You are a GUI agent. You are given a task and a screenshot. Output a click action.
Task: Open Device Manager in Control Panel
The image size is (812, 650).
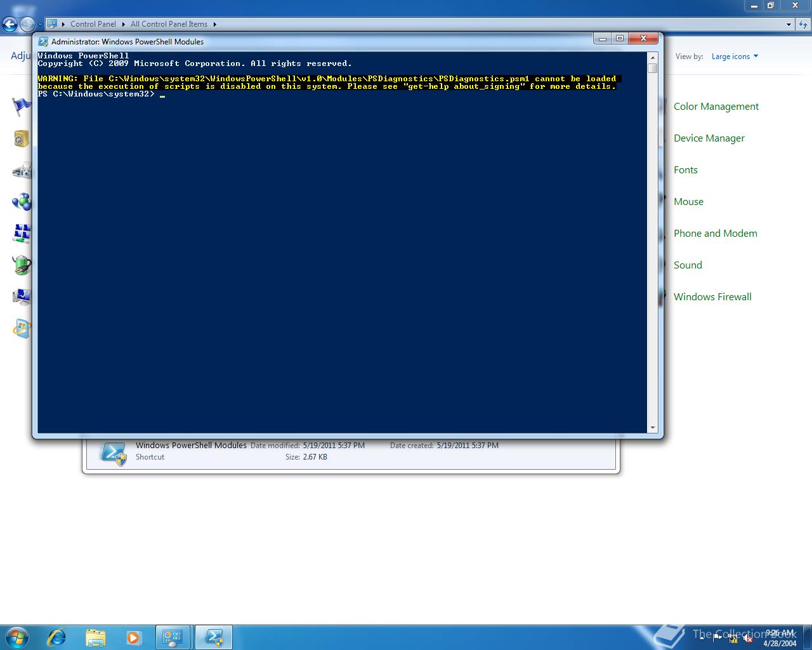tap(709, 138)
